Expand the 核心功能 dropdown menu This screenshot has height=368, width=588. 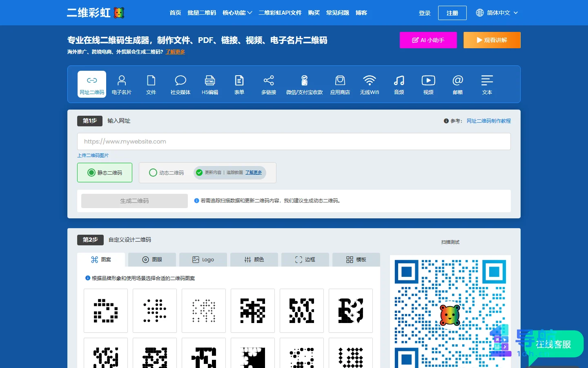coord(237,13)
